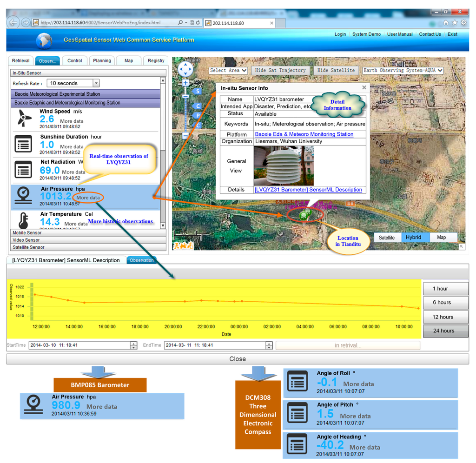
Task: Collapse the In-Situ Sensor section header
Action: tap(88, 73)
